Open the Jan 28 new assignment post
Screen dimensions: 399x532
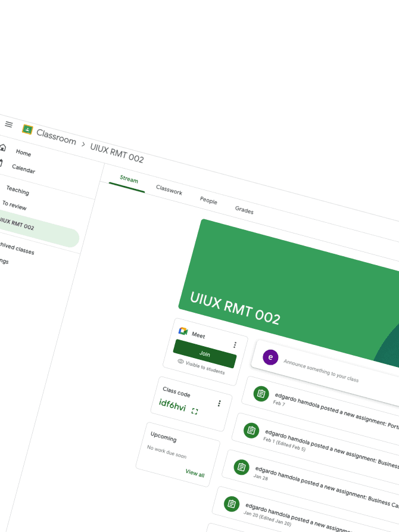coord(310,482)
